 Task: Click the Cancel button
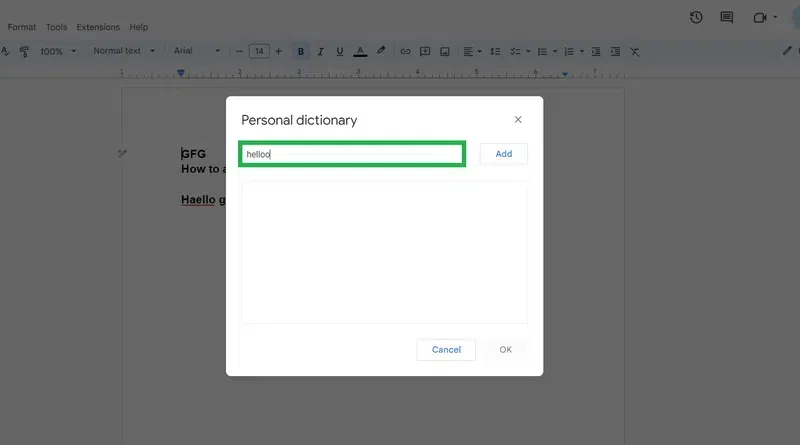pyautogui.click(x=446, y=350)
